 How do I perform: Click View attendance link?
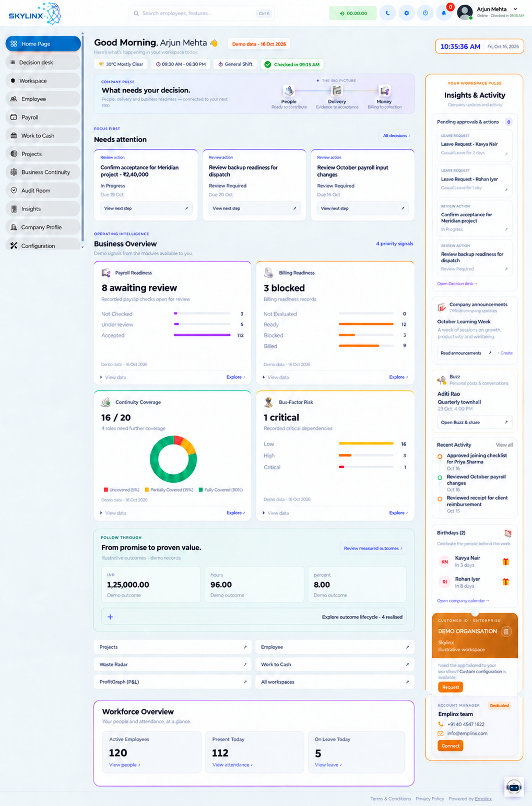pos(232,765)
